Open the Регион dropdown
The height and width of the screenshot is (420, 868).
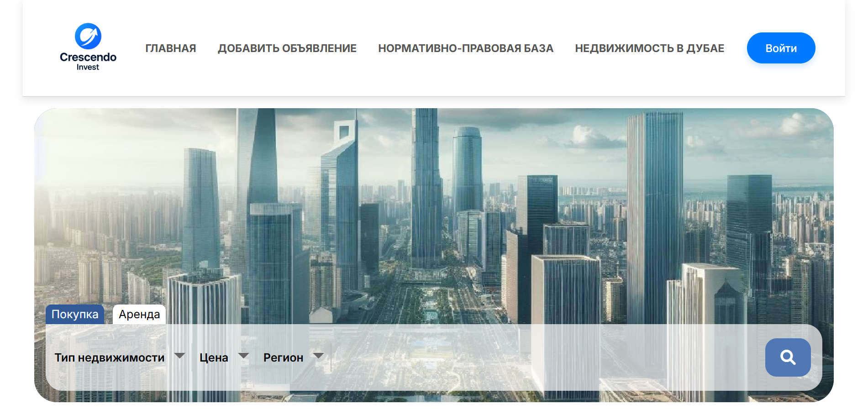click(283, 357)
